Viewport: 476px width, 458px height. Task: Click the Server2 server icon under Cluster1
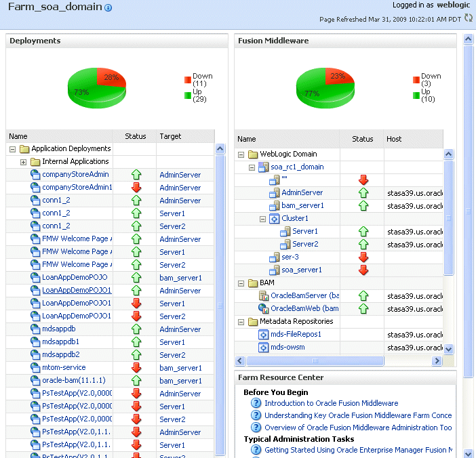pyautogui.click(x=285, y=244)
